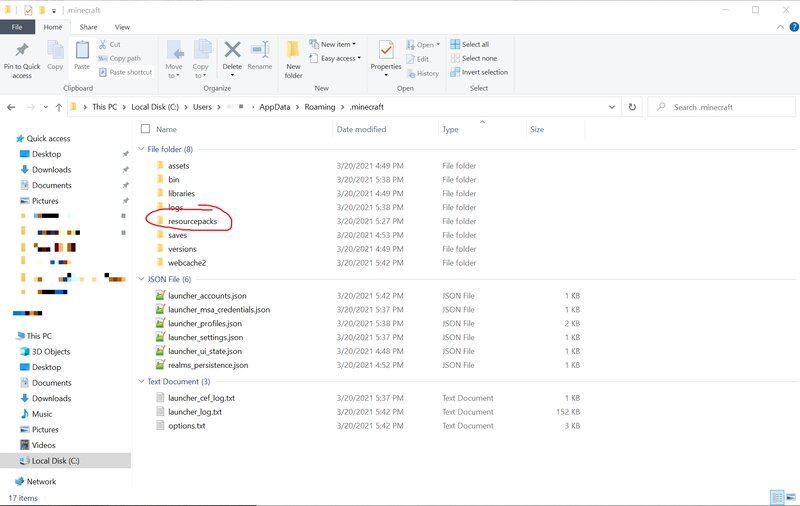Switch to large icons view in status bar

pyautogui.click(x=789, y=496)
